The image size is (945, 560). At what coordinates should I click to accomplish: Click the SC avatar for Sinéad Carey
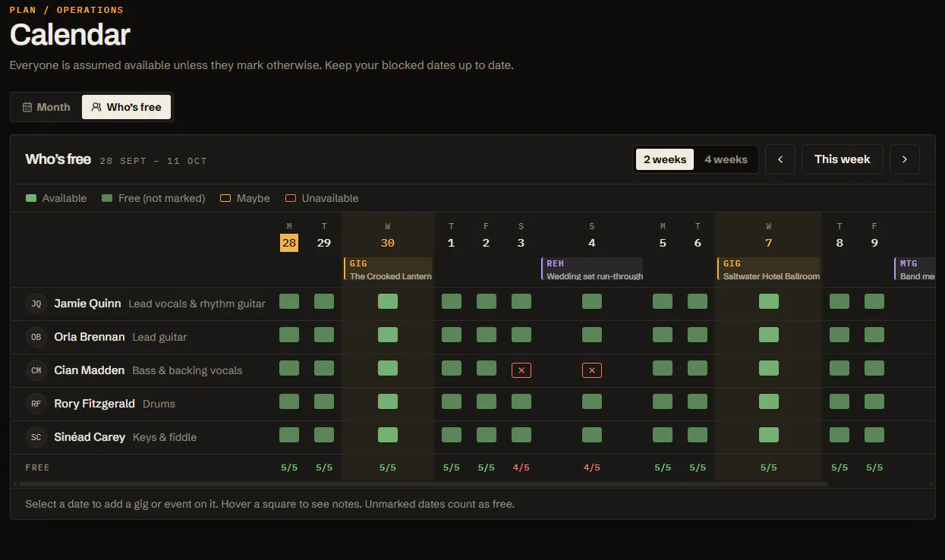36,437
